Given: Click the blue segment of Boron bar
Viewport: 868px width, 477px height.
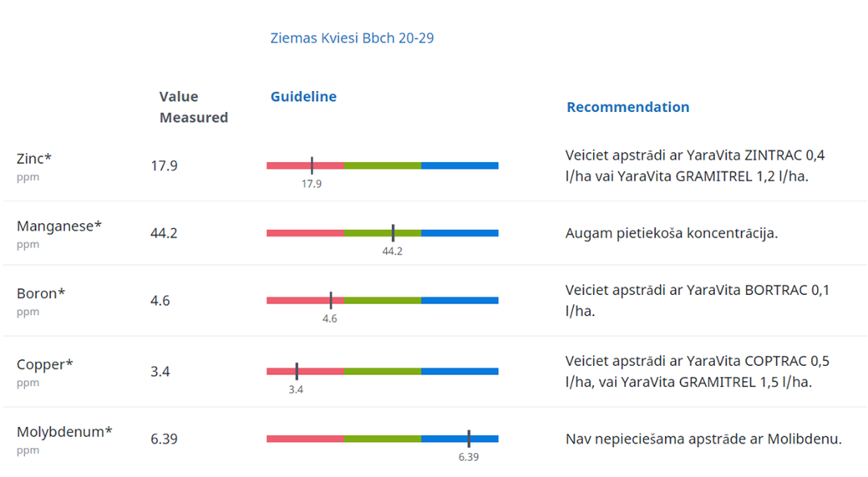Looking at the screenshot, I should 459,300.
